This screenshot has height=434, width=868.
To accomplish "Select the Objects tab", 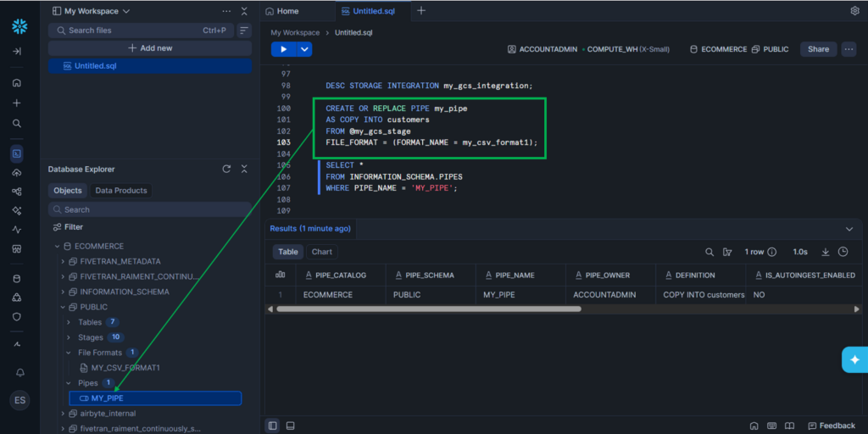I will (x=68, y=191).
